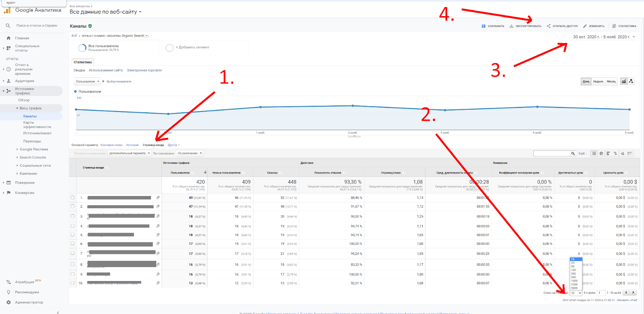Image resolution: width=644 pixels, height=314 pixels.
Task: Click the К строке row number field
Action: pyautogui.click(x=601, y=293)
